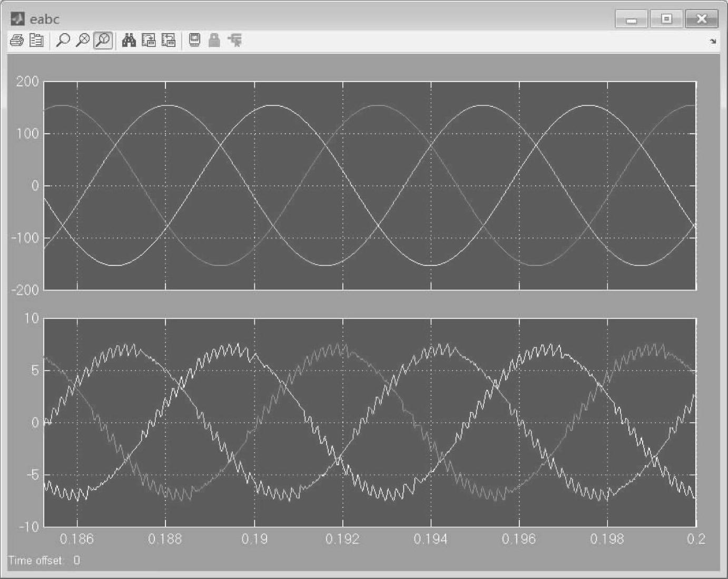Save current axes settings icon
Screen dimensions: 728x579
pos(149,41)
